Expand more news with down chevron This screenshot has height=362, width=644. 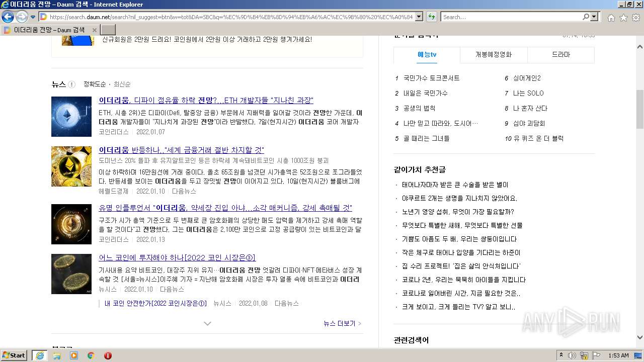click(207, 323)
